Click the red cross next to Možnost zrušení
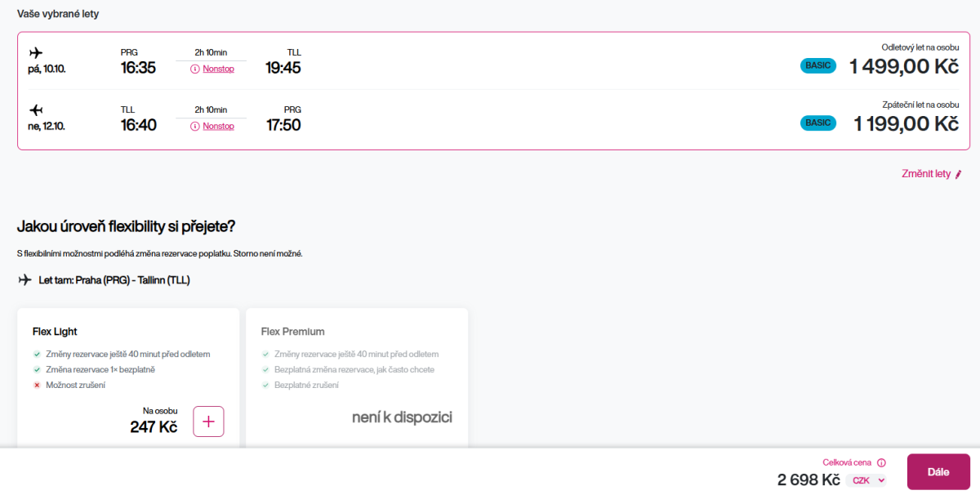 pyautogui.click(x=37, y=385)
